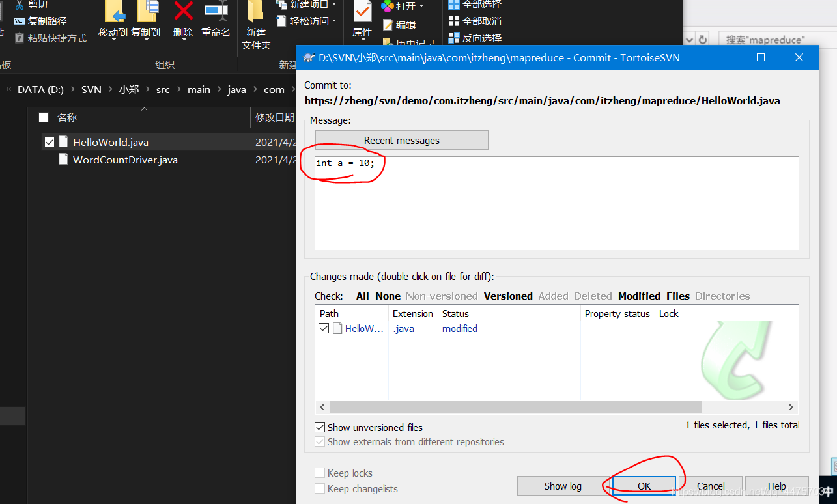Uncheck the HelloWorld.java checkbox in Explorer

point(50,142)
